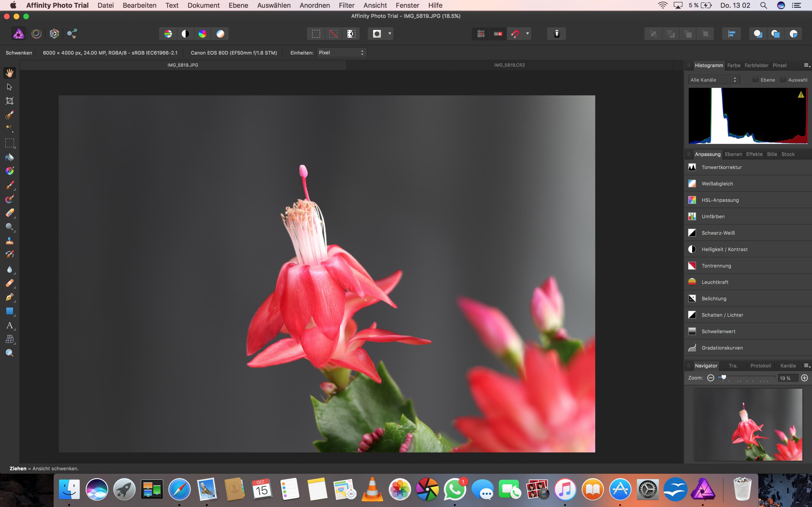Click the Assistant options toolbar icon
Screen dimensions: 812x507
pyautogui.click(x=556, y=34)
